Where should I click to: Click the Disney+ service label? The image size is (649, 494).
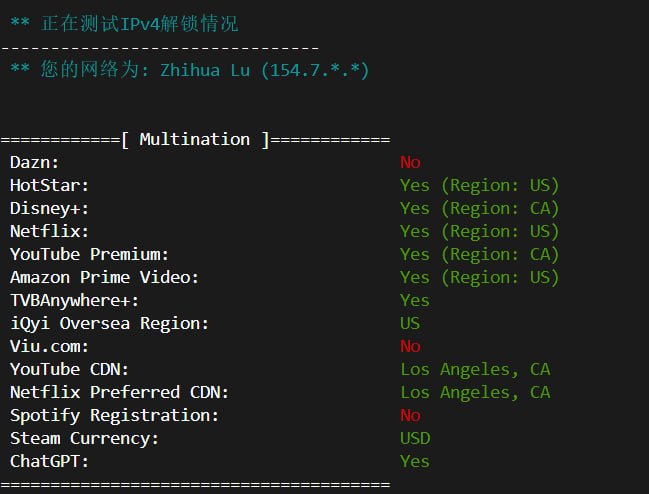50,208
